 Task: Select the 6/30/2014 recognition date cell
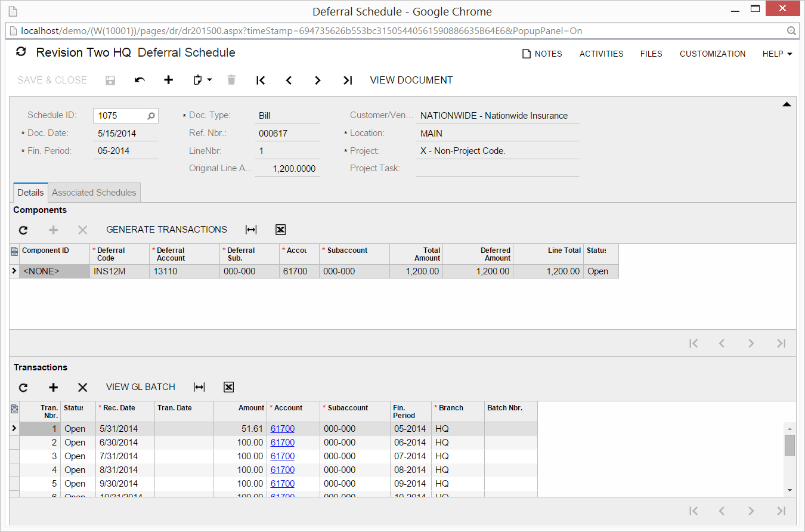coord(125,443)
